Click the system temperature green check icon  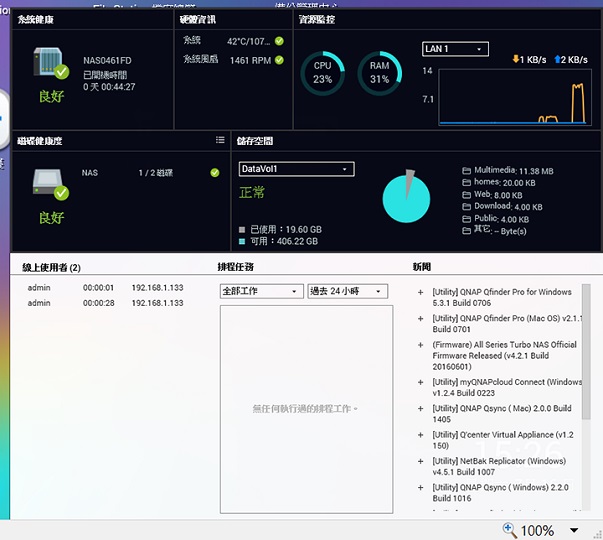tap(279, 41)
